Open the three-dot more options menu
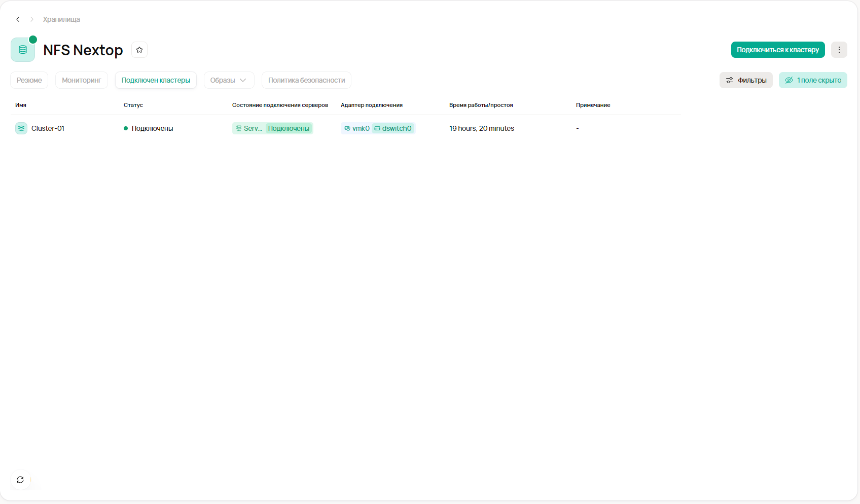Viewport: 860px width, 504px height. (839, 50)
